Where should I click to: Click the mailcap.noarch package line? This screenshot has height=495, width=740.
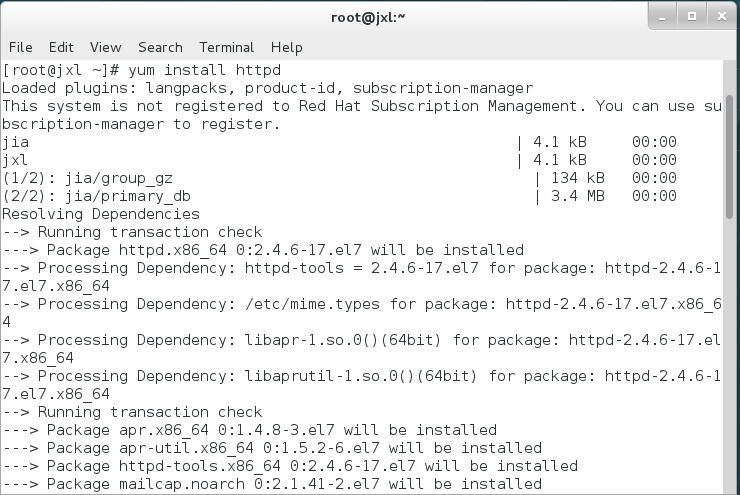272,484
